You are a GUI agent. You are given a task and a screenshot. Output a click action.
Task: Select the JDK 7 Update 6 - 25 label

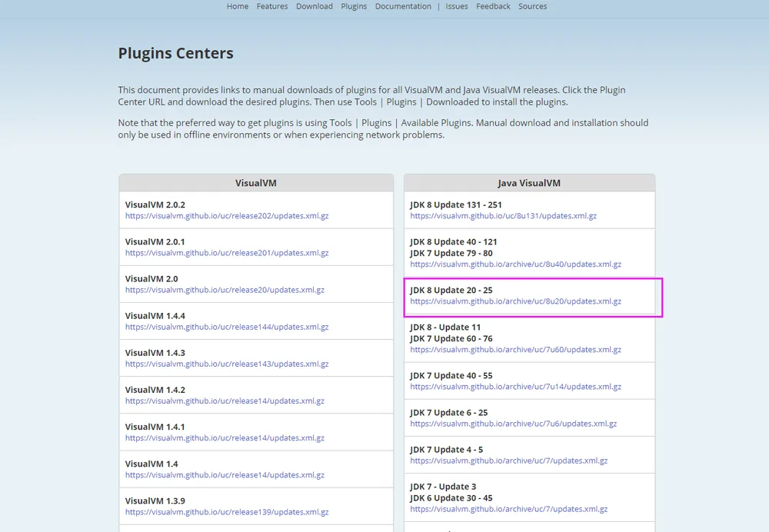449,412
